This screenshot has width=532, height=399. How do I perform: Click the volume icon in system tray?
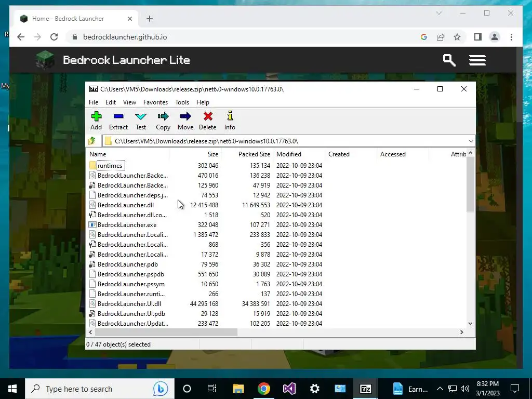[465, 389]
